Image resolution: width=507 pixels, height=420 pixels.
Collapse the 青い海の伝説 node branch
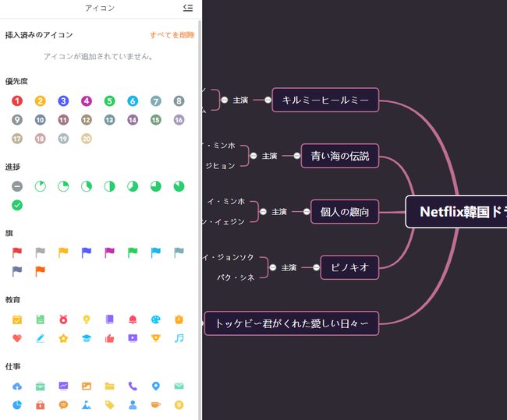click(297, 156)
